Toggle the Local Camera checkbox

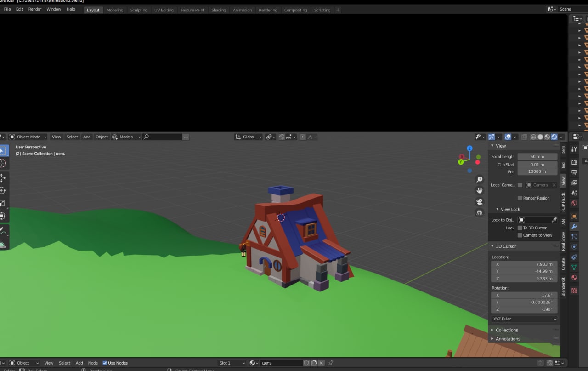[x=520, y=185]
